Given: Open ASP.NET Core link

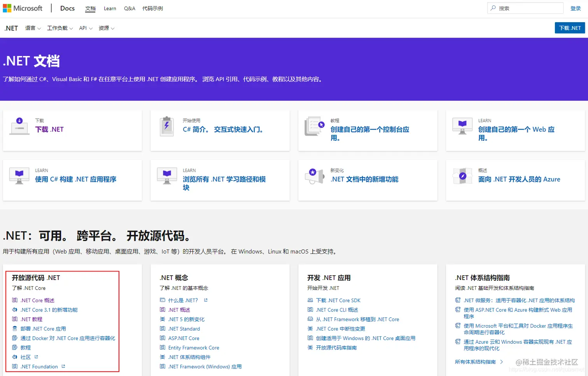Looking at the screenshot, I should [x=184, y=338].
